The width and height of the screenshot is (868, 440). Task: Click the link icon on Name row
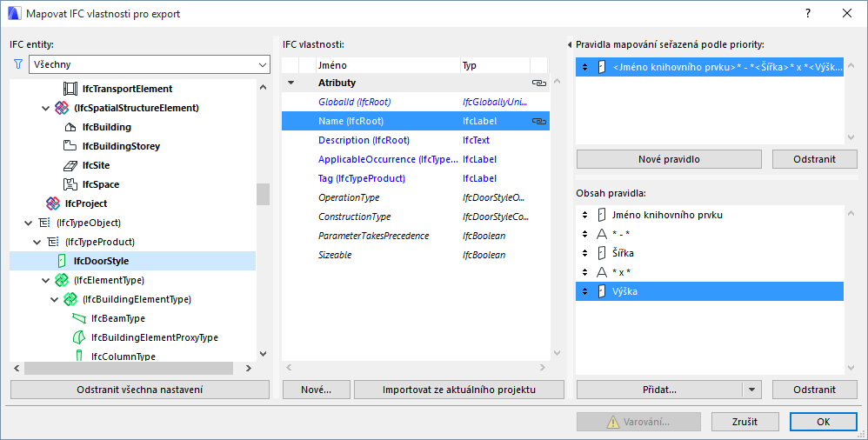(538, 121)
